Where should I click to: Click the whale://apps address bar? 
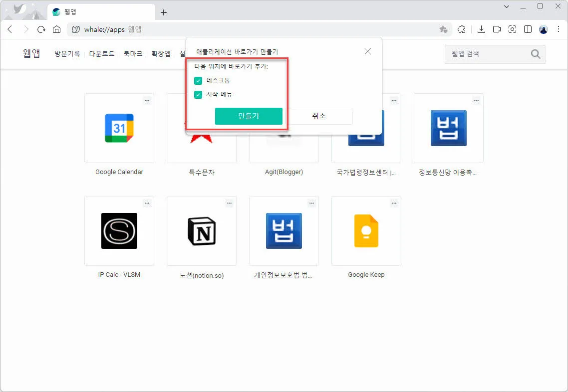coord(260,29)
